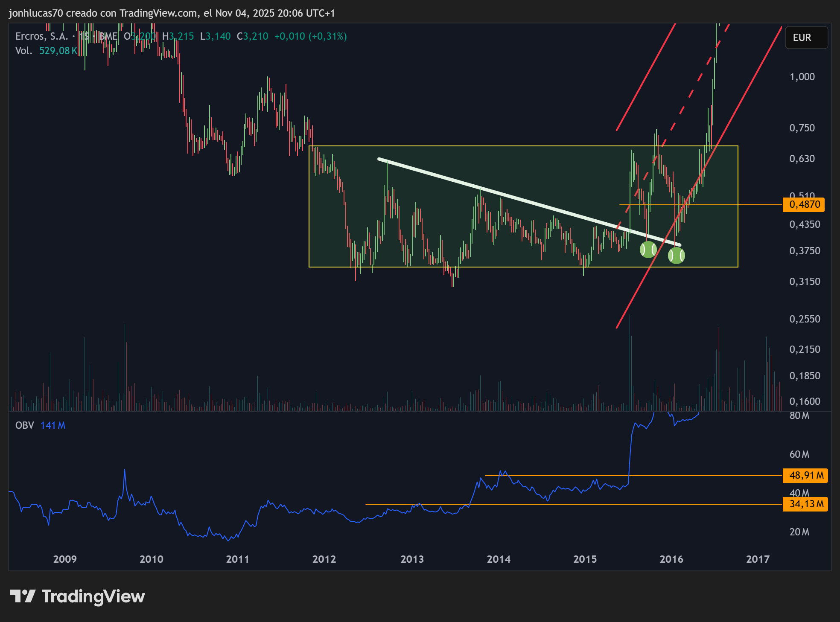Click the left green ball marker

point(648,249)
